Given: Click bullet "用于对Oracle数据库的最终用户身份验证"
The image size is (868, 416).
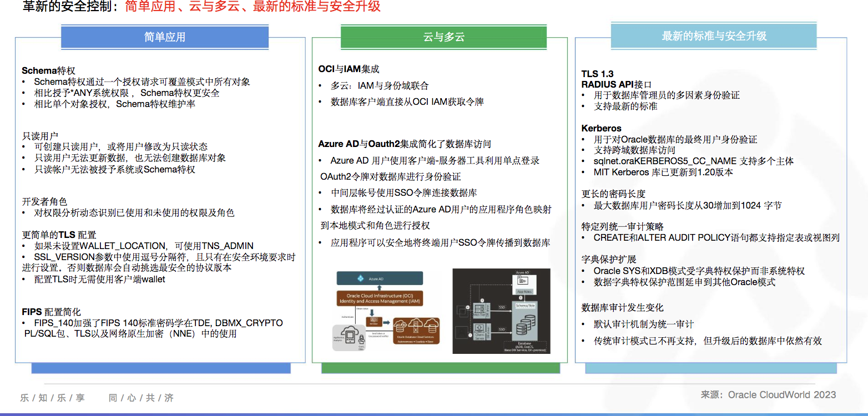Looking at the screenshot, I should click(x=675, y=139).
